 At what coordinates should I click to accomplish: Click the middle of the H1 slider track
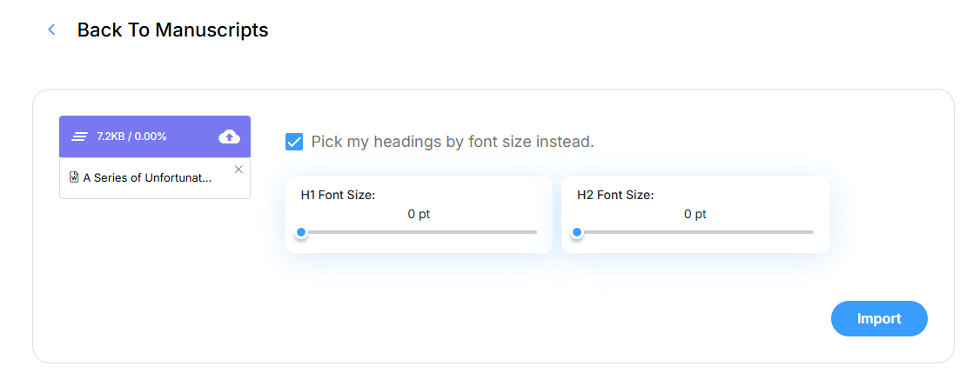(419, 232)
